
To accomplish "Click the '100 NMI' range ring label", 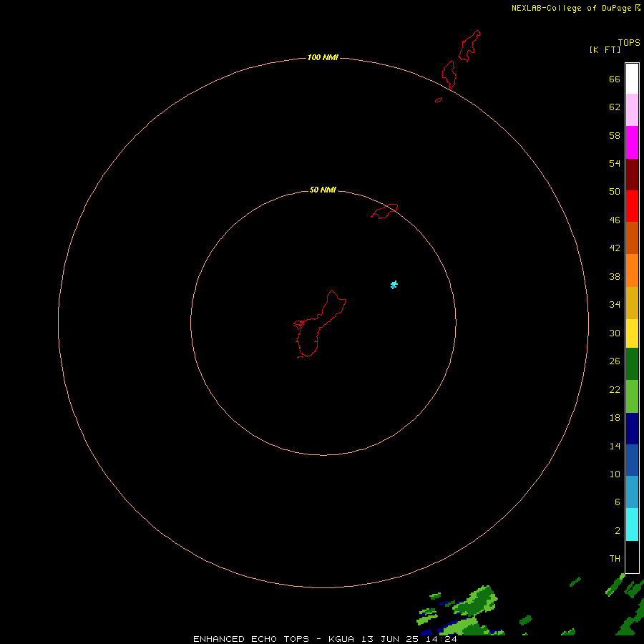I will (323, 57).
